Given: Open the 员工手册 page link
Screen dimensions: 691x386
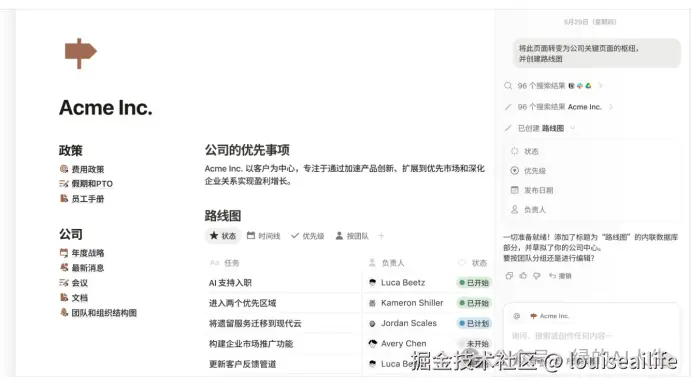Looking at the screenshot, I should point(88,199).
